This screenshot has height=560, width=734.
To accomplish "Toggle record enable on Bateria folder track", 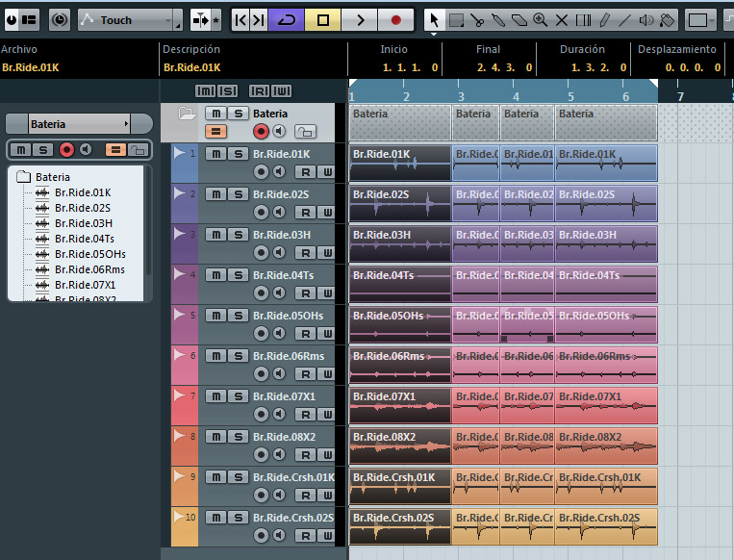I will pyautogui.click(x=261, y=131).
